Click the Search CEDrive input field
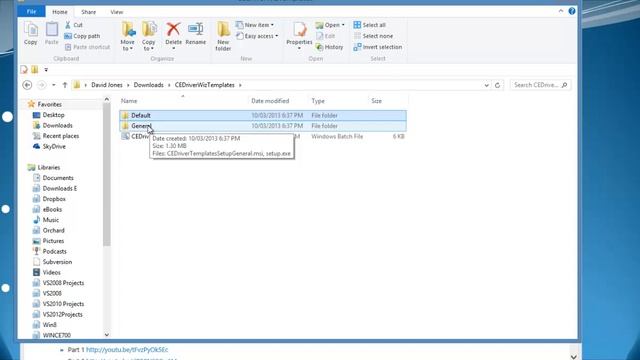 (x=540, y=85)
